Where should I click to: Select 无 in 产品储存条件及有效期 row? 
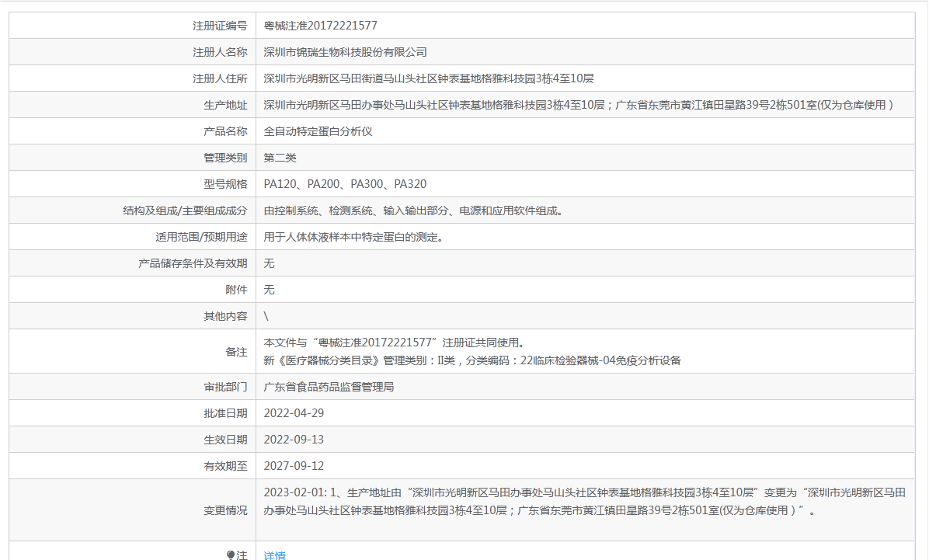(270, 263)
